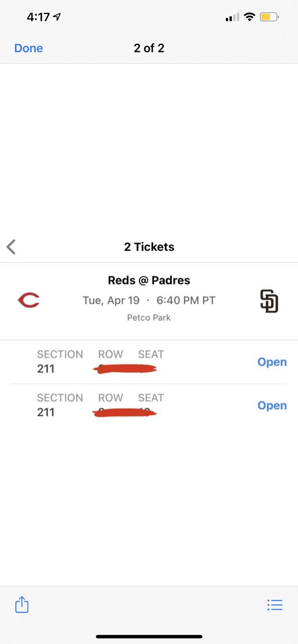Tap the Cincinnati Reds logo

(29, 300)
